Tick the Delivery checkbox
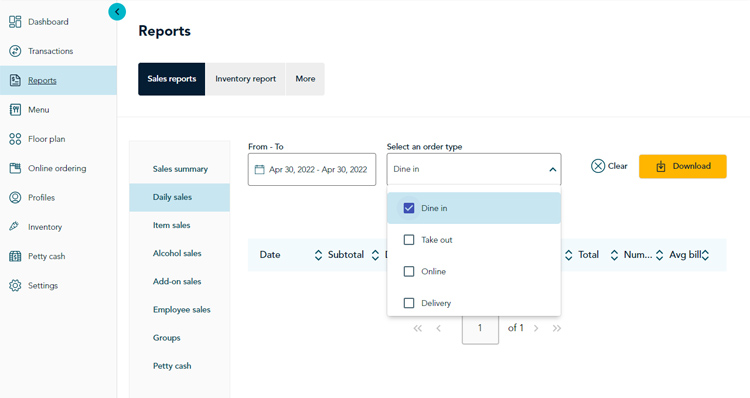This screenshot has height=398, width=750. 409,303
